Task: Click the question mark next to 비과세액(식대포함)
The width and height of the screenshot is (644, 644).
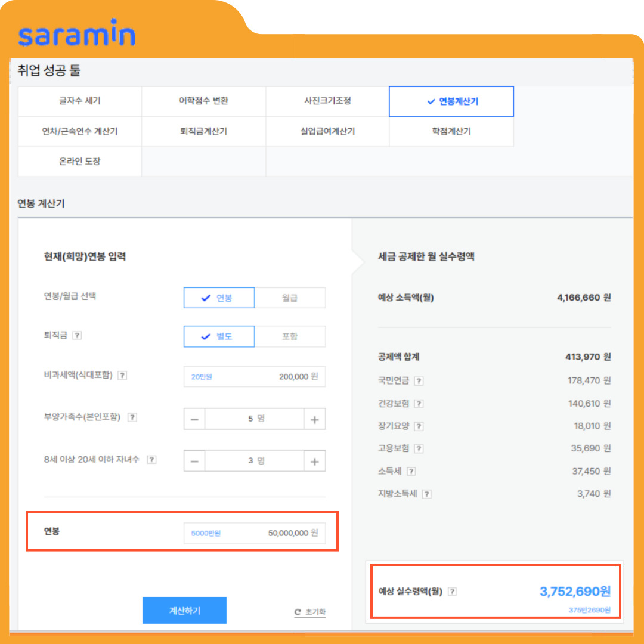Action: click(x=123, y=375)
